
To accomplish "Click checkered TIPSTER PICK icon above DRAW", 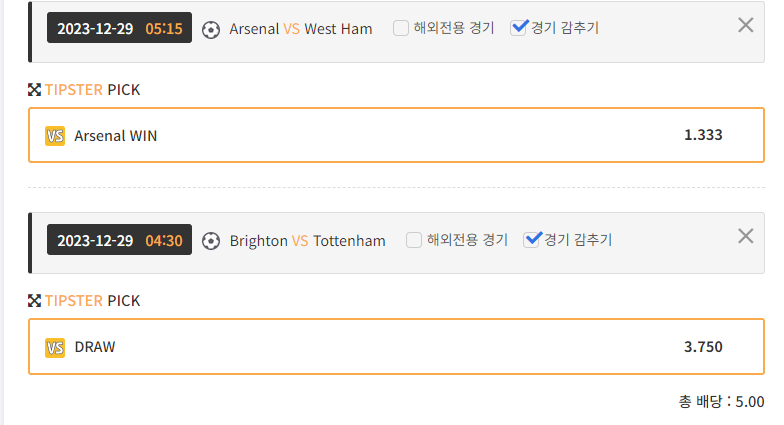I will (x=35, y=301).
